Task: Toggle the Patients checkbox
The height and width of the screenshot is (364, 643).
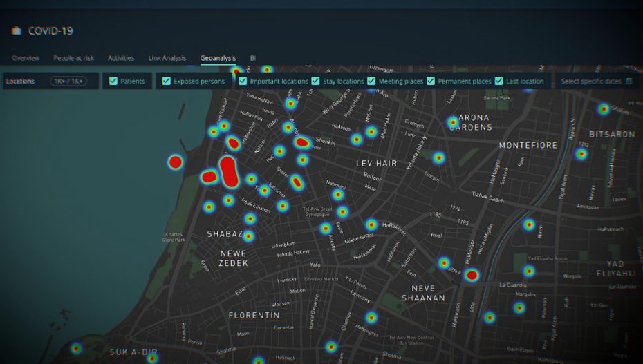Action: coord(113,82)
